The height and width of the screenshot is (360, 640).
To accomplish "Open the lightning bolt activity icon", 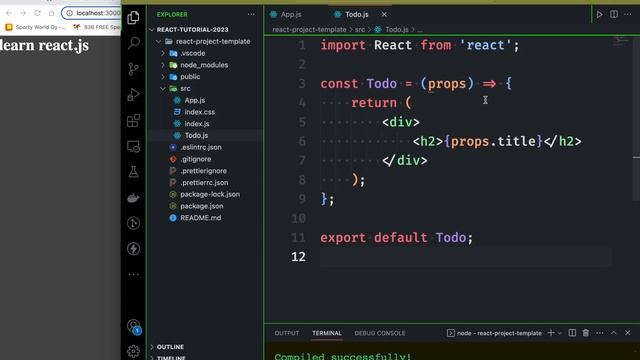I will tap(133, 249).
